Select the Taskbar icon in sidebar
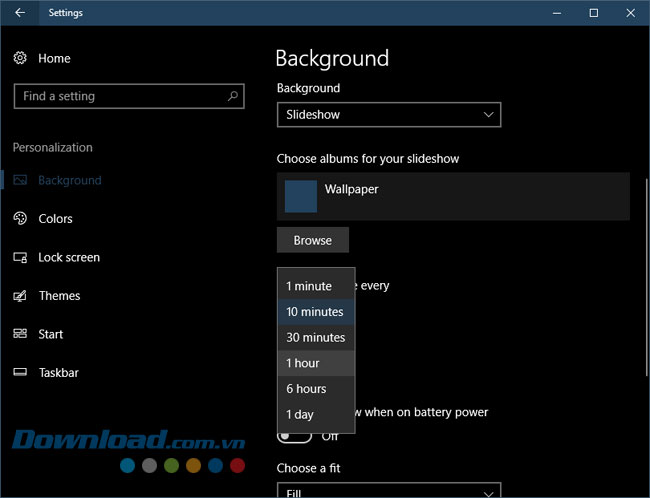The image size is (650, 498). 20,373
